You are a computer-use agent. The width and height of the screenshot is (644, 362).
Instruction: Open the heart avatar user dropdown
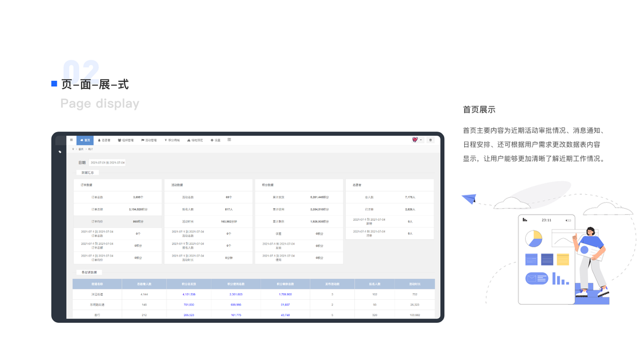pos(417,140)
